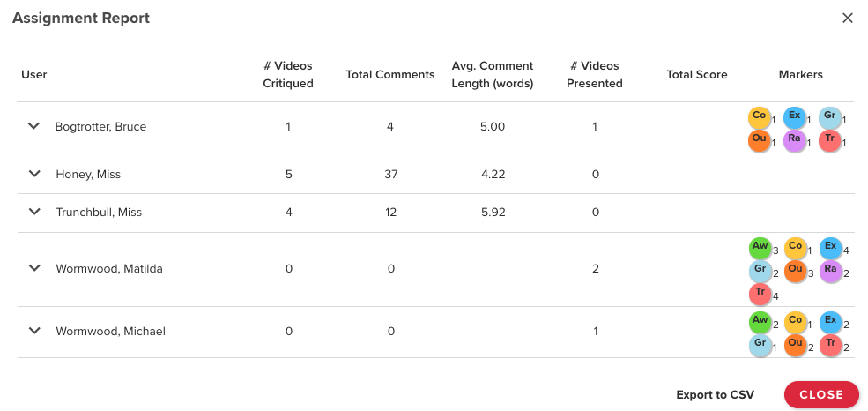Click Bruce Bogtrotter's purple Ra marker
The image size is (868, 411).
coord(794,141)
